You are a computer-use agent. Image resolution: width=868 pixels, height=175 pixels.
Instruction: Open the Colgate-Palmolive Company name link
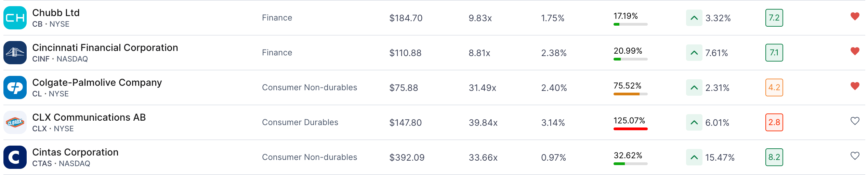click(97, 83)
